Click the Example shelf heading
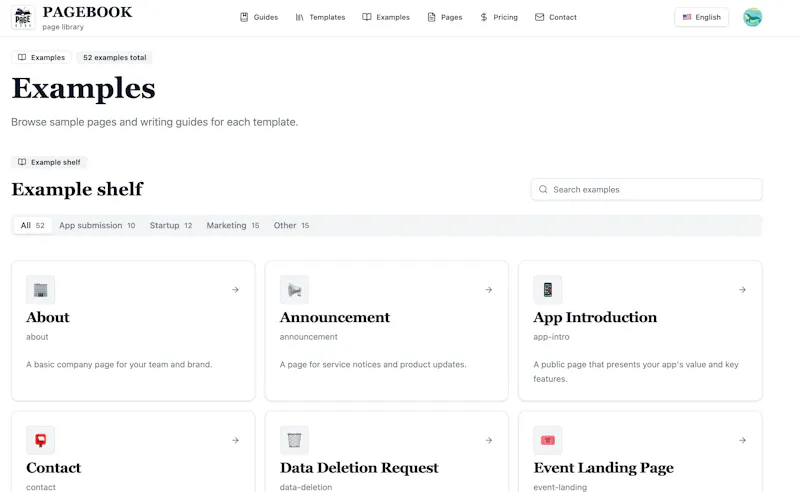The height and width of the screenshot is (492, 800). (x=77, y=189)
